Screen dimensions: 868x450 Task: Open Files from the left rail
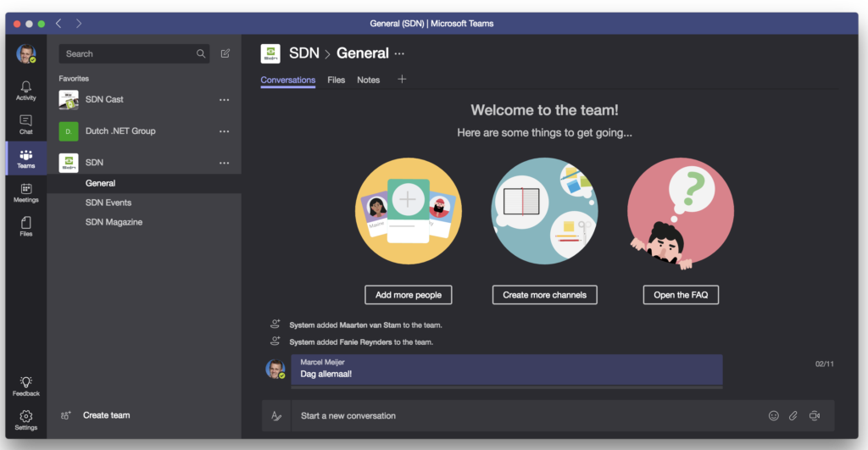(x=26, y=225)
